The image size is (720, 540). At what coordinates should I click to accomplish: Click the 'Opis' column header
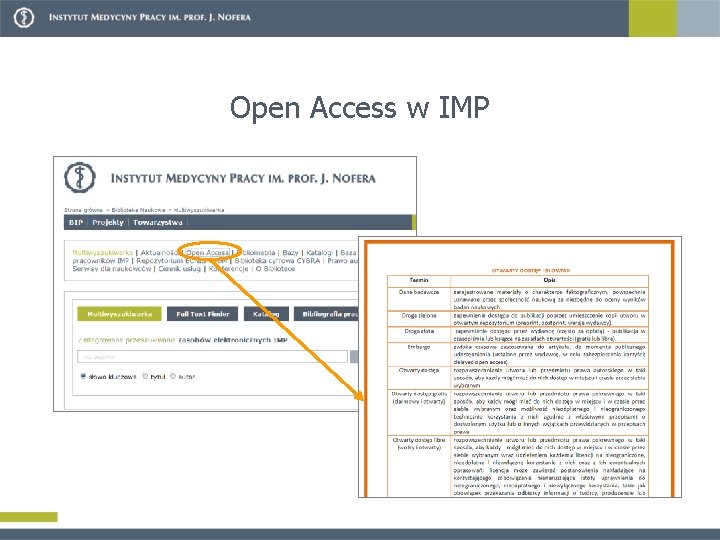549,280
